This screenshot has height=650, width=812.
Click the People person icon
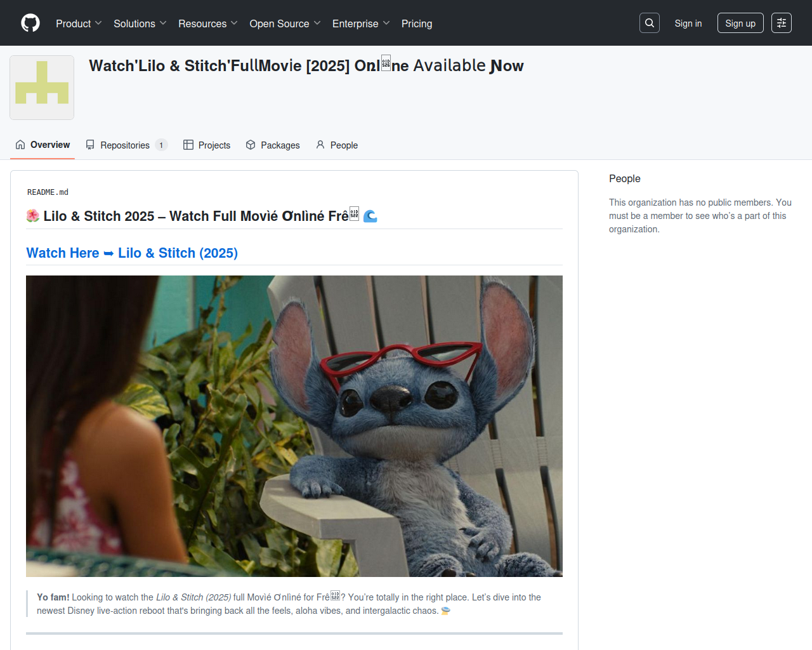320,145
